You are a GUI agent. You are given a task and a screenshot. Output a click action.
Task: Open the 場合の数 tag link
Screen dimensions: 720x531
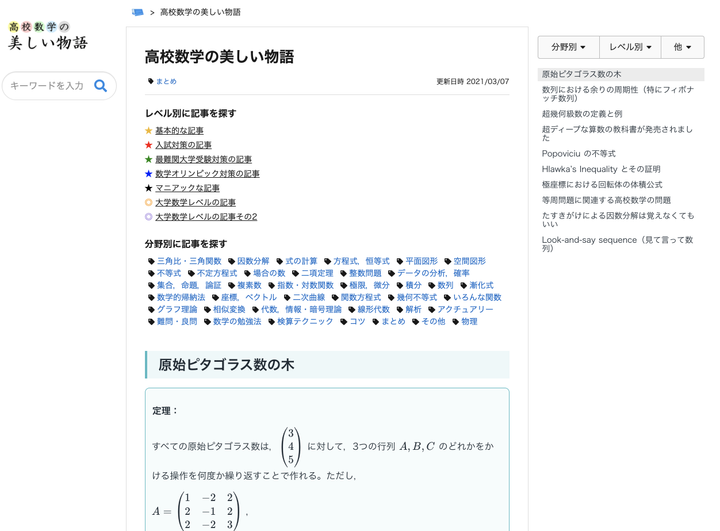click(x=269, y=273)
